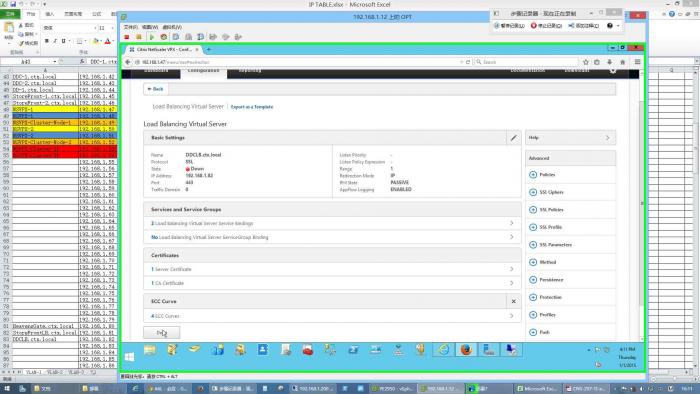The width and height of the screenshot is (700, 394).
Task: Go back using the Firefox back arrow
Action: point(128,62)
